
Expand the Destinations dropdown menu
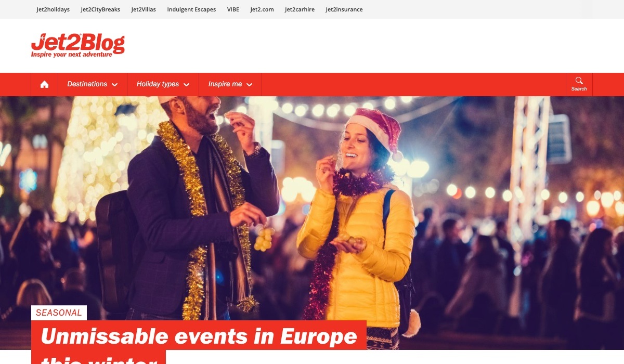(x=93, y=84)
